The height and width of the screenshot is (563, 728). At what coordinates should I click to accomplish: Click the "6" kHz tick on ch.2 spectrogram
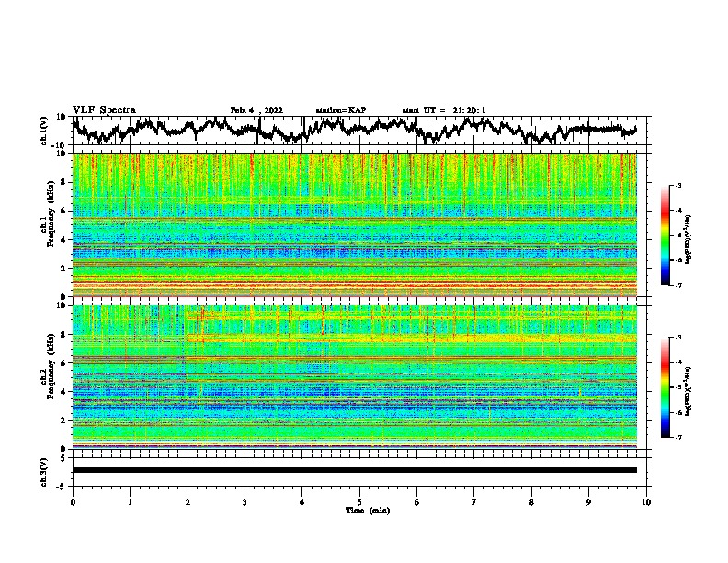point(63,362)
